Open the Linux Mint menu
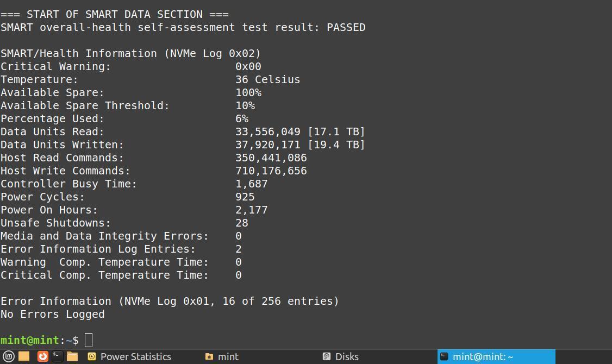 (9, 356)
